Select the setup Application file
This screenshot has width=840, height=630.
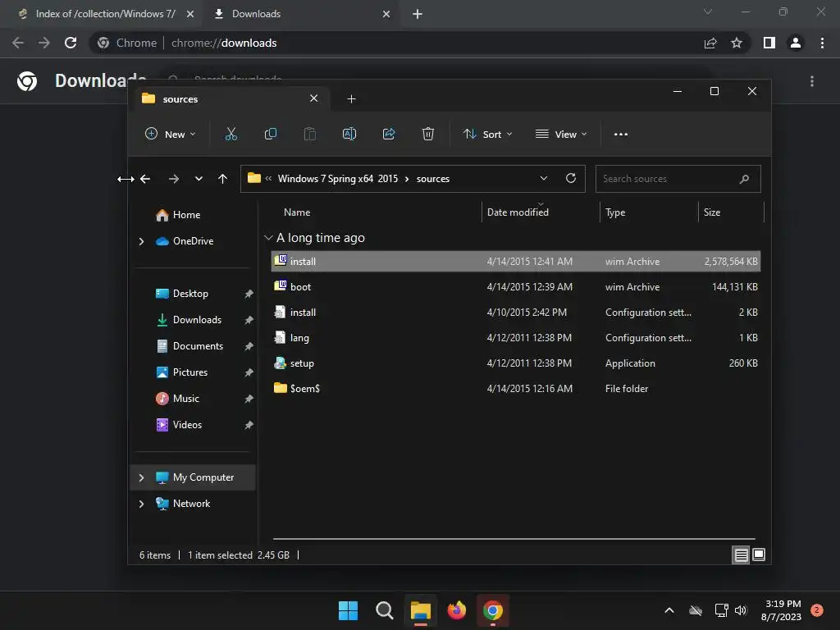coord(516,363)
